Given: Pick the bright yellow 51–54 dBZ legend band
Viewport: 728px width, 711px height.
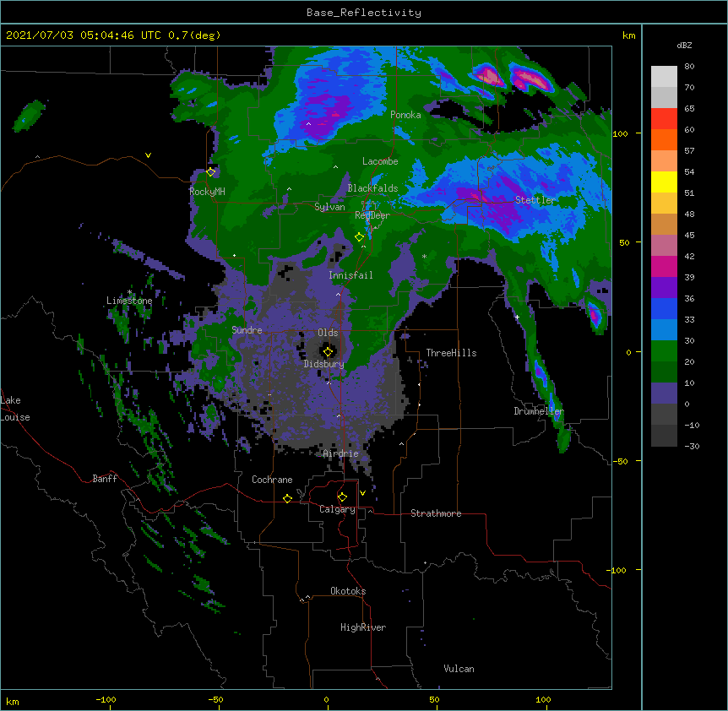Looking at the screenshot, I should (x=664, y=182).
